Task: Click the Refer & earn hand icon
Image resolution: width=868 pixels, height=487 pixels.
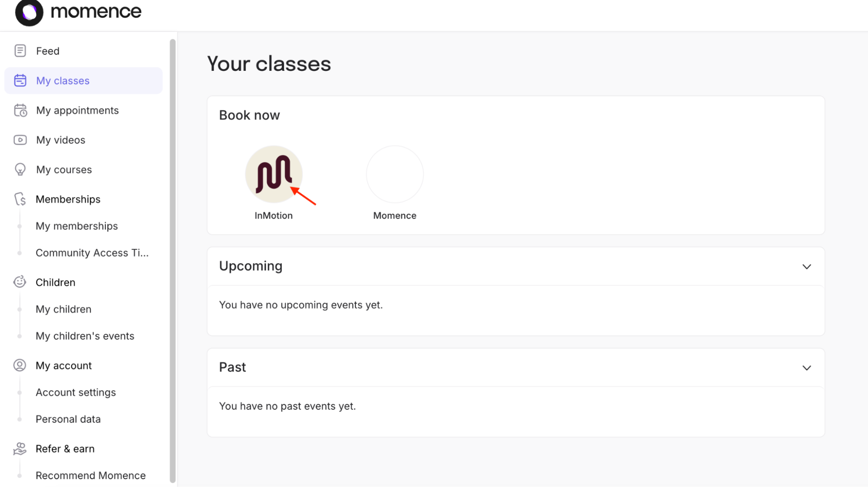Action: coord(20,449)
